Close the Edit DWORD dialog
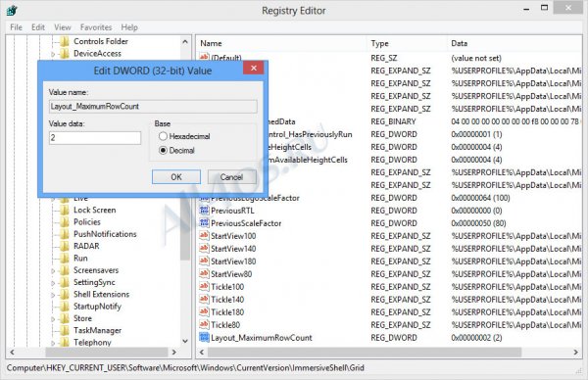Viewport: 588px width, 380px height. coord(254,68)
